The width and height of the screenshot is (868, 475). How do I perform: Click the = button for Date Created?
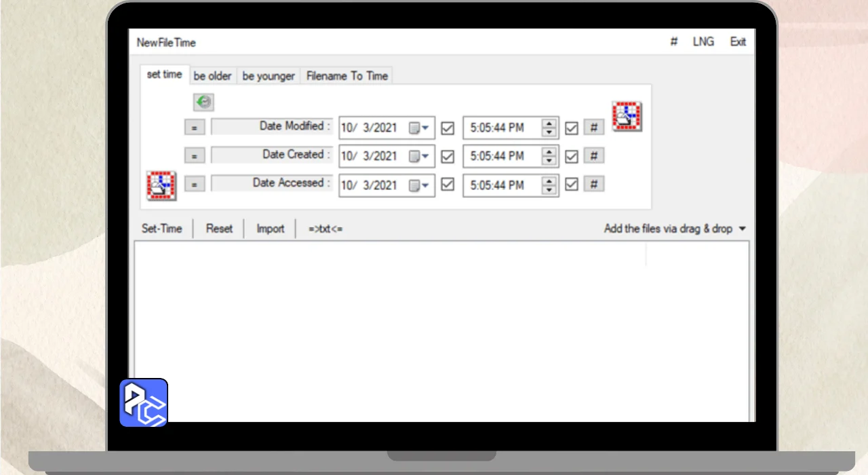194,155
